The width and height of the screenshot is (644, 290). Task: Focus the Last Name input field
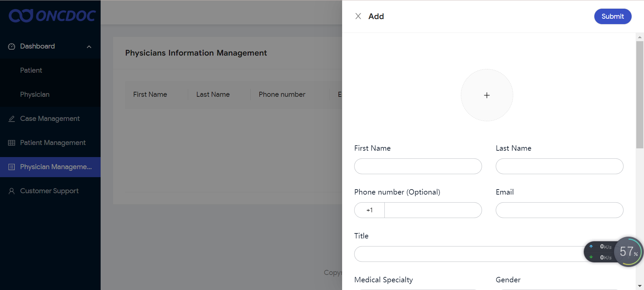point(559,166)
